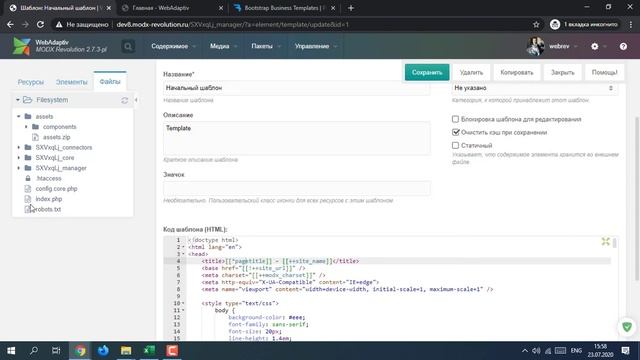The height and width of the screenshot is (360, 640).
Task: Enable the Static checkbox
Action: 455,145
